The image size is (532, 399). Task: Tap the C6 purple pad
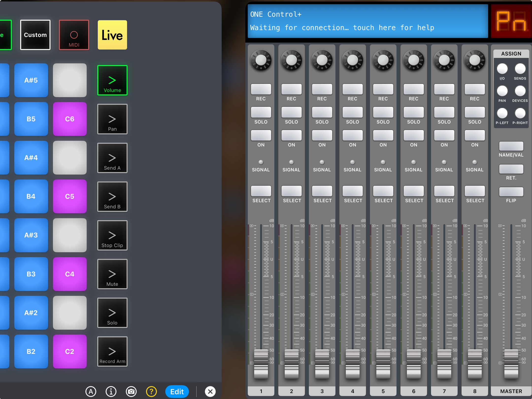[x=70, y=119]
